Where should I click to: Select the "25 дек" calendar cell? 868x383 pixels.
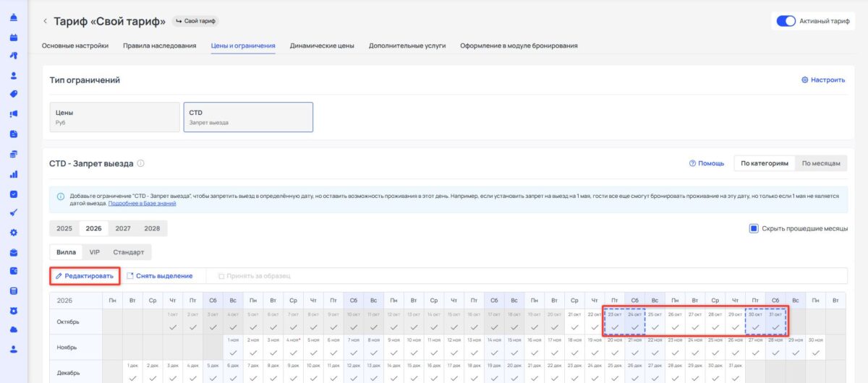(614, 371)
